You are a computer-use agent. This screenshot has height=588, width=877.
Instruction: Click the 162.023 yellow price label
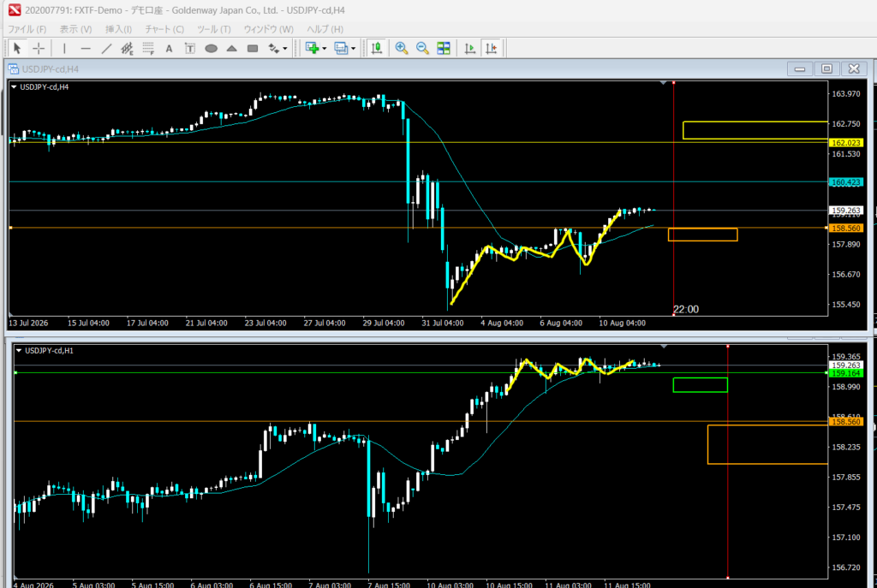[846, 143]
